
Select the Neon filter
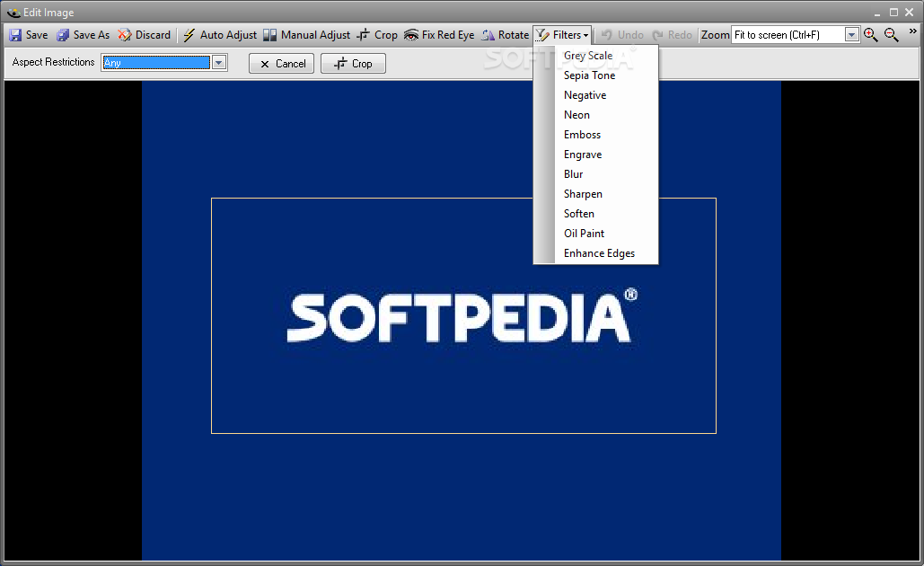coord(595,115)
